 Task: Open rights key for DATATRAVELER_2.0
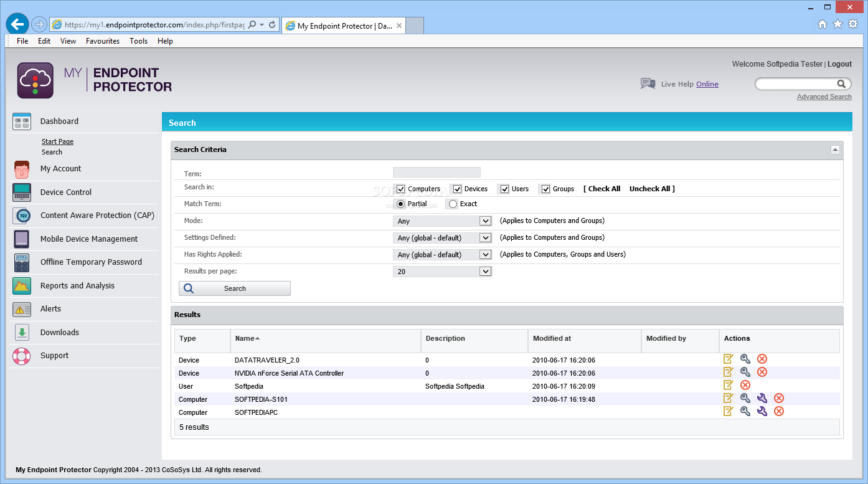click(x=745, y=359)
